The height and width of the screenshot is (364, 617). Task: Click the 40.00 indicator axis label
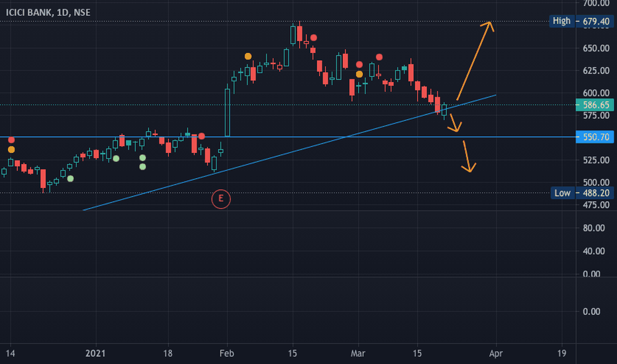[x=594, y=251]
